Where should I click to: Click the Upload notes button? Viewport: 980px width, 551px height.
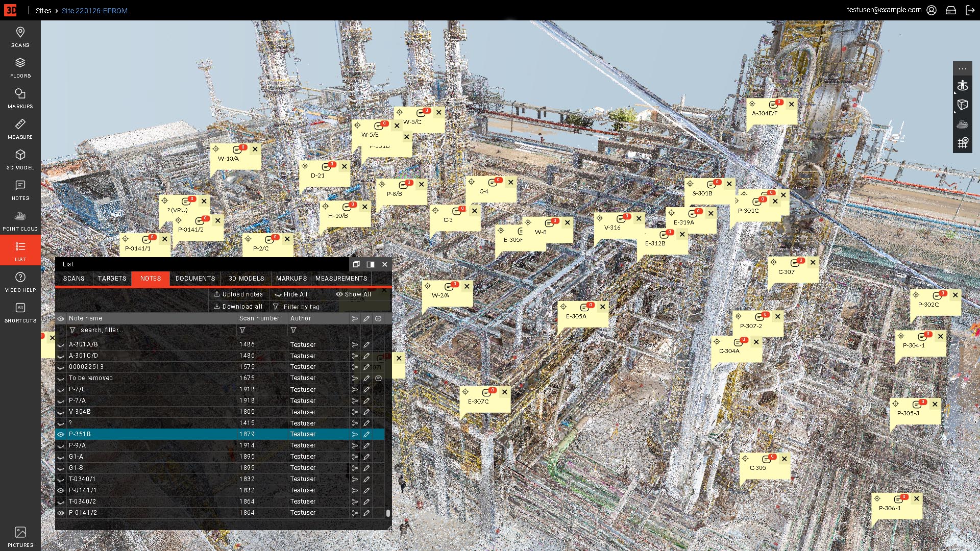238,294
